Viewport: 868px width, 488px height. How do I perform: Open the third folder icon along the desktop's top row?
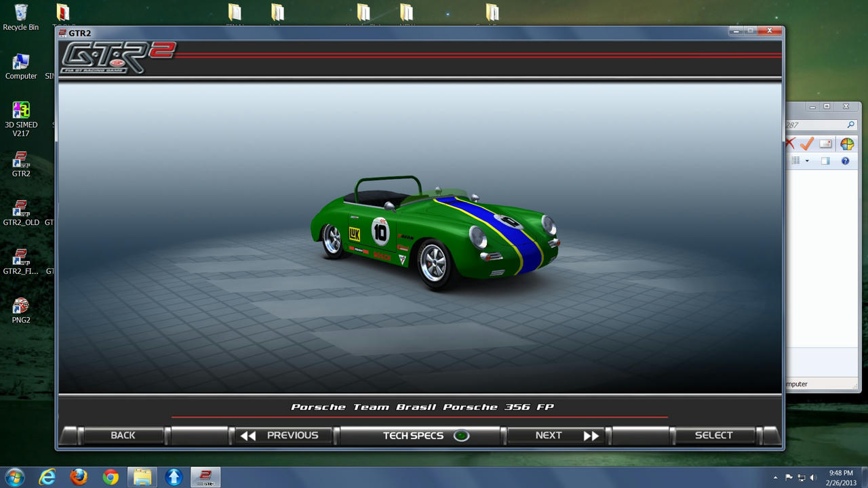click(x=363, y=12)
